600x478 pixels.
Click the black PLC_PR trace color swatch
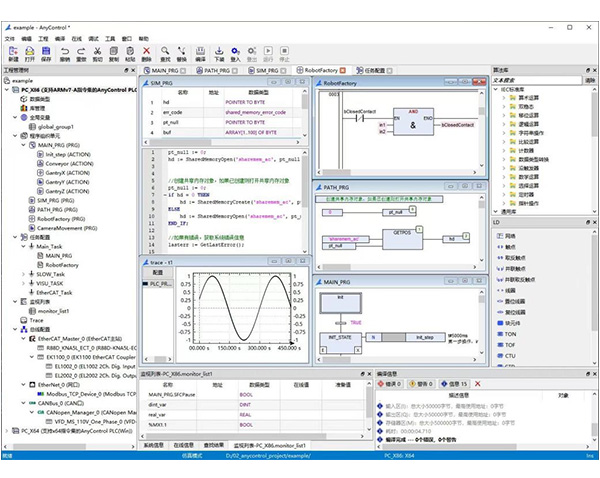(145, 284)
